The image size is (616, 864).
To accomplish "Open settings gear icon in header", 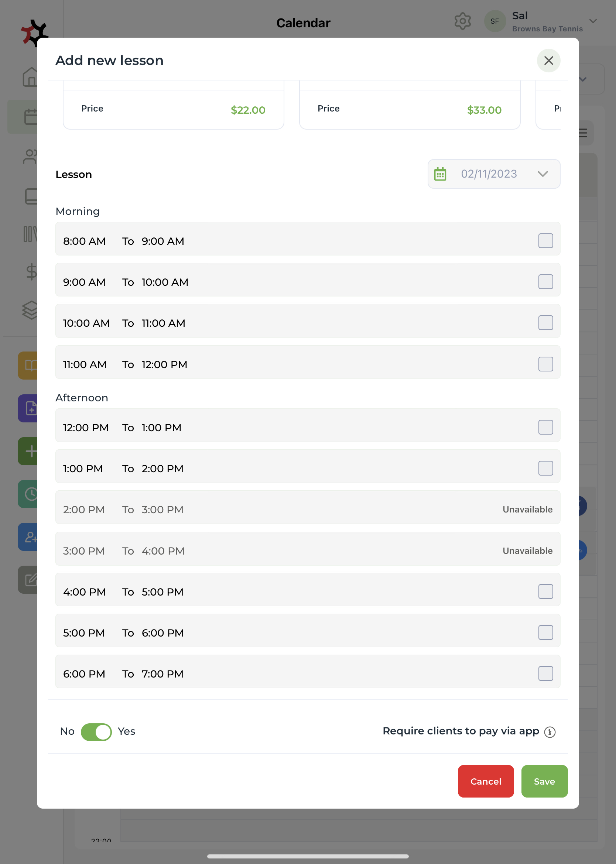I will pos(462,21).
